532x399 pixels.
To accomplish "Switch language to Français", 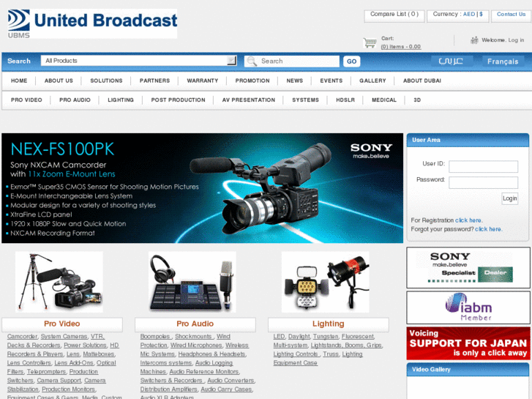I will (503, 61).
